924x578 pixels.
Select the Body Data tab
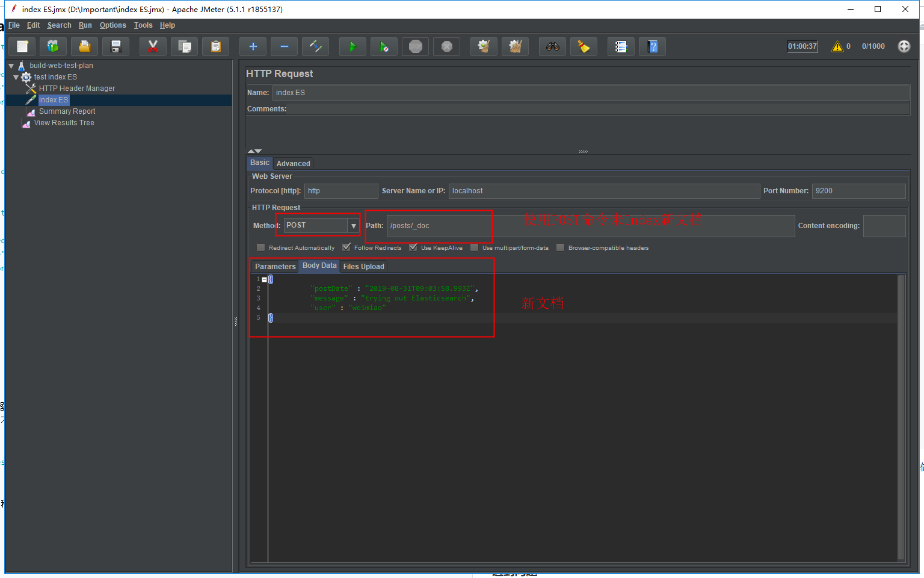pos(319,266)
